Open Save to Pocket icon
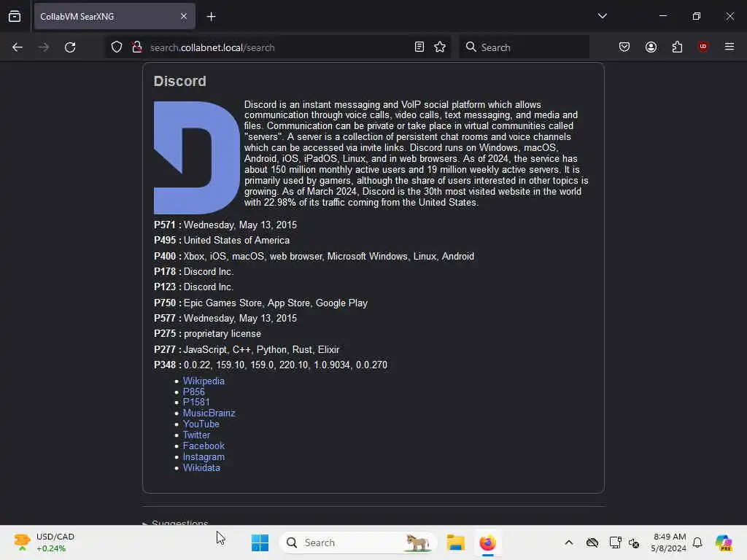This screenshot has height=560, width=747. (x=624, y=47)
